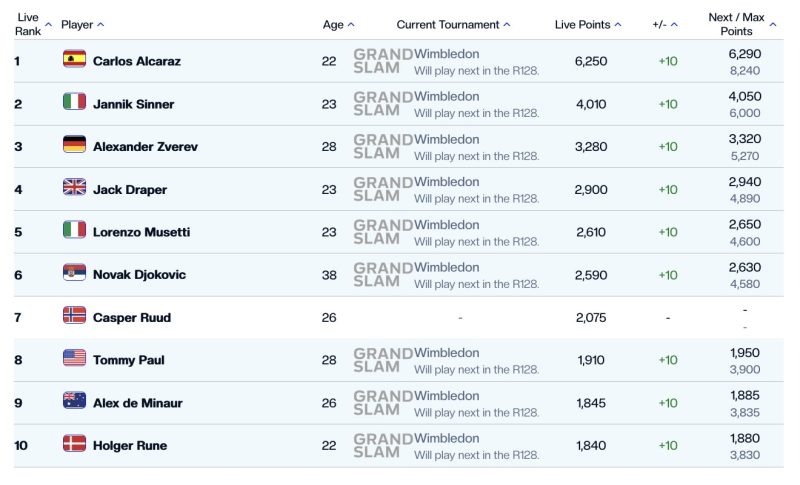Sort table by Live Rank column
This screenshot has height=485, width=800.
pyautogui.click(x=28, y=24)
